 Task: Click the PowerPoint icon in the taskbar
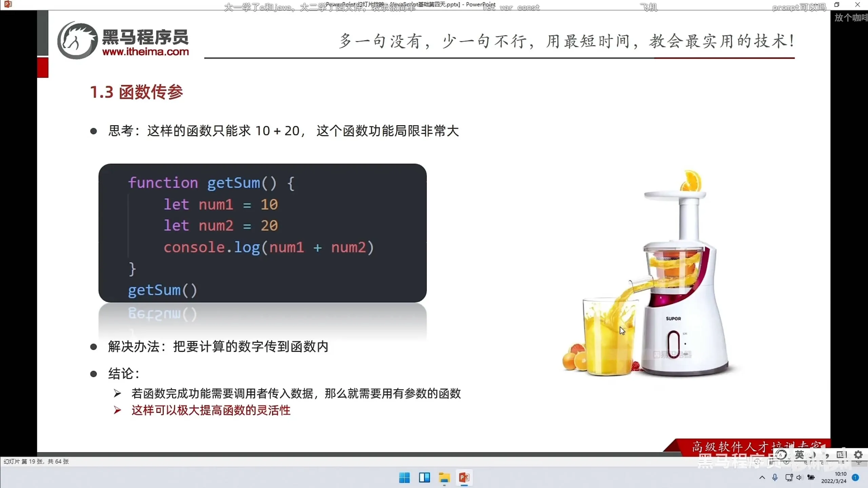[x=464, y=477]
